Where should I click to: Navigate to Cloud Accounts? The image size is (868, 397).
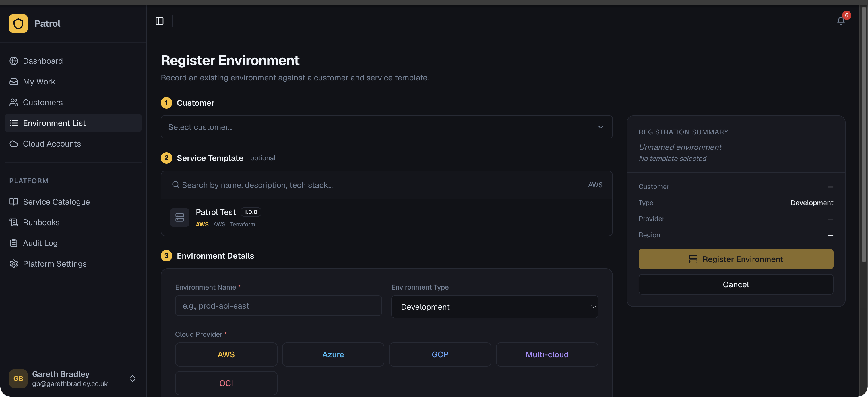tap(73, 144)
